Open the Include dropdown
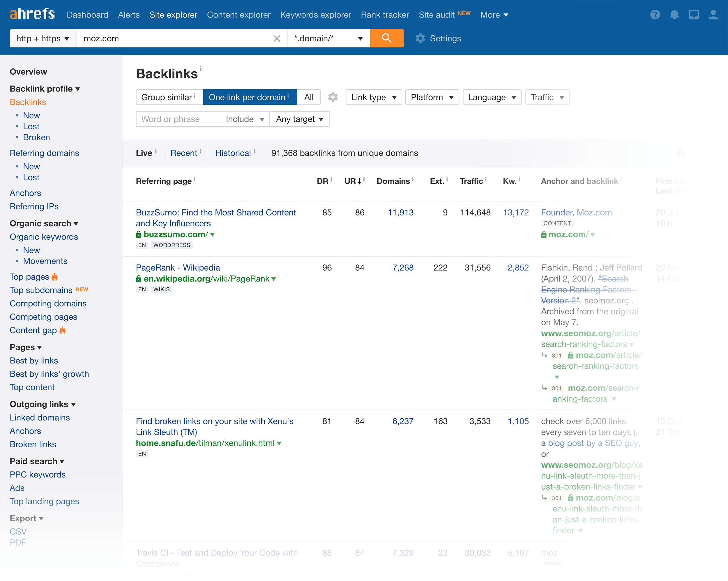 [245, 119]
